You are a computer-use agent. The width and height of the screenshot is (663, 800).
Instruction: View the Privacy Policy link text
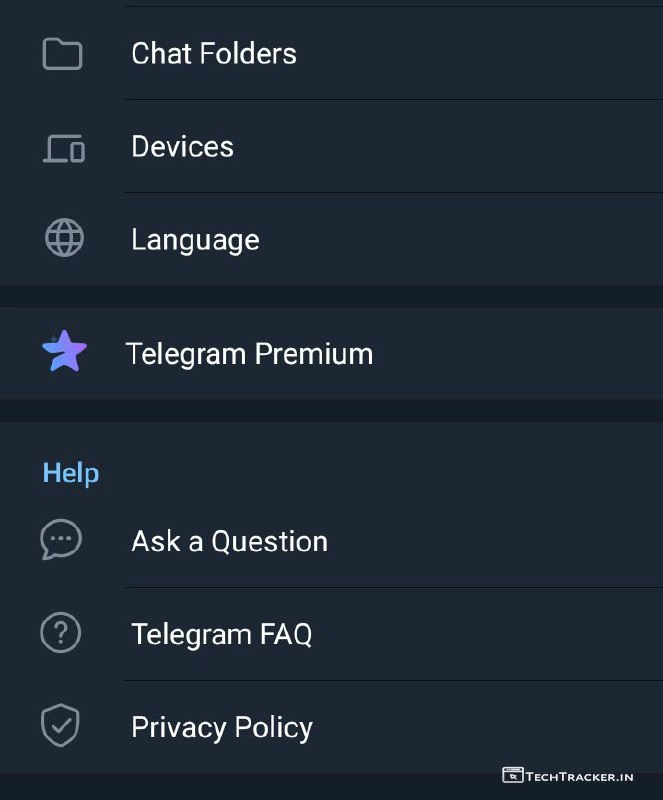[222, 727]
